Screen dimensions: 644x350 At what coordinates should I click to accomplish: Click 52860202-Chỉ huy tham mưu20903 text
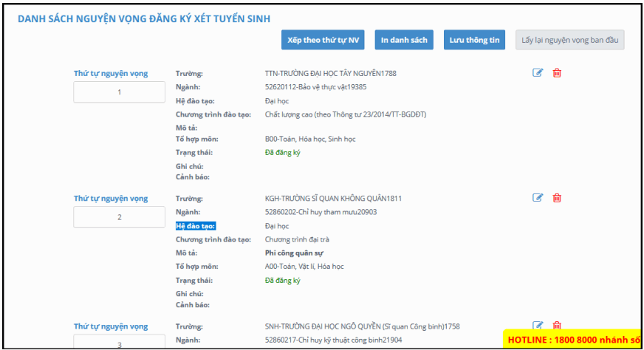(321, 212)
